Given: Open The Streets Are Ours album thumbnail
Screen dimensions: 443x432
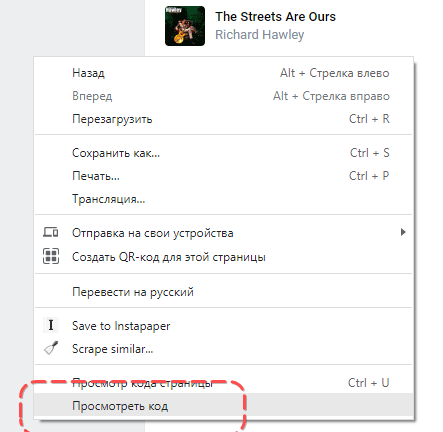Looking at the screenshot, I should [185, 26].
